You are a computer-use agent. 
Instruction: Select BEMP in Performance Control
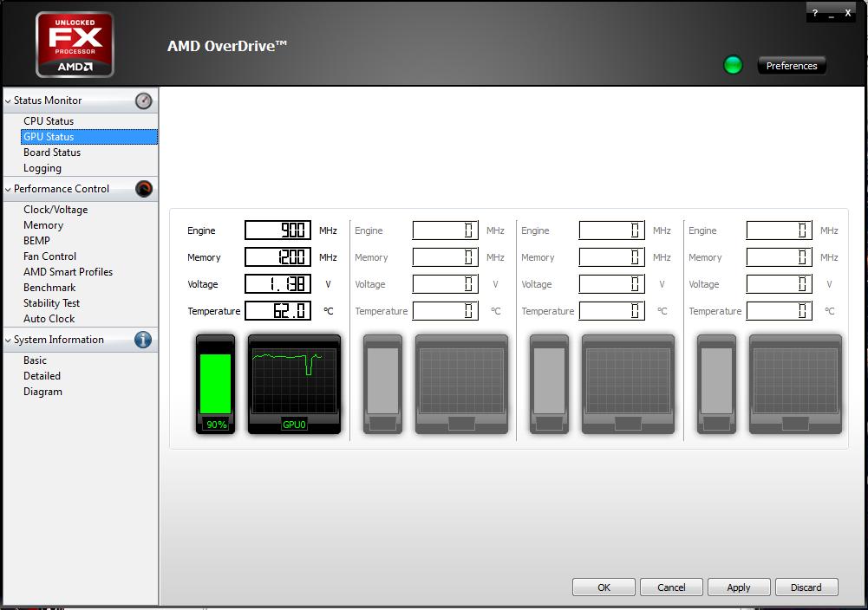(x=36, y=241)
